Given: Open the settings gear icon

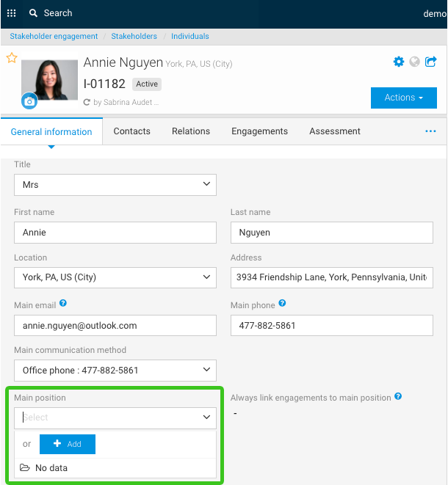Looking at the screenshot, I should 399,62.
